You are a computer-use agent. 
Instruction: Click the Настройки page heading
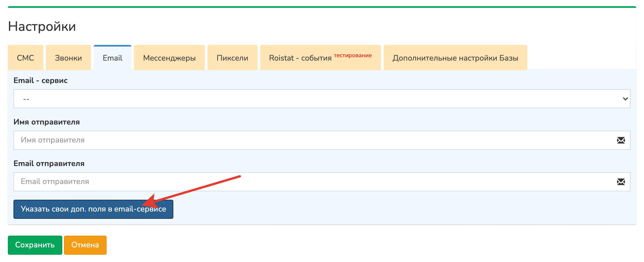[42, 26]
